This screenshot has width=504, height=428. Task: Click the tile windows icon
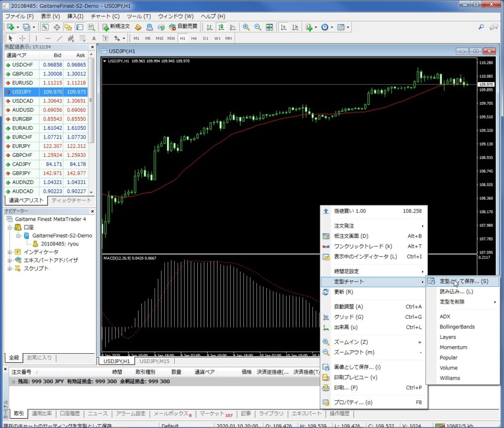[x=269, y=27]
